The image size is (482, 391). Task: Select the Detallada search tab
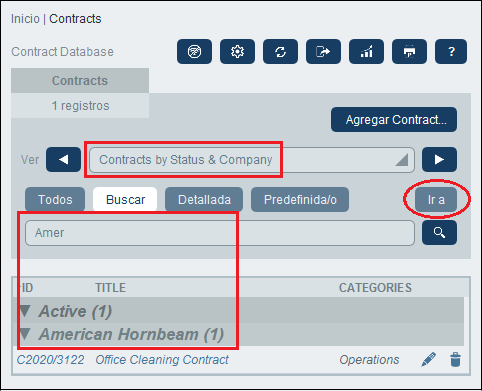pos(204,199)
